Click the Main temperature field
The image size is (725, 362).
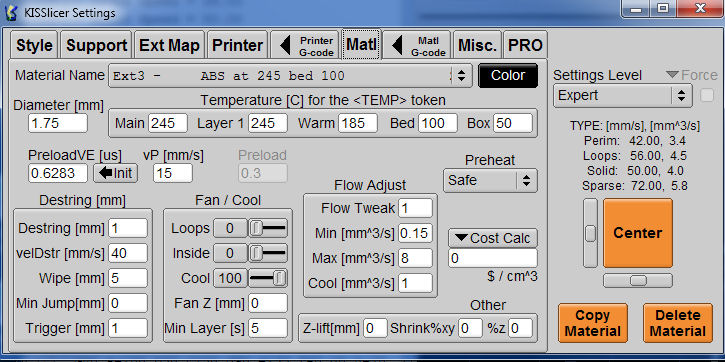coord(168,123)
